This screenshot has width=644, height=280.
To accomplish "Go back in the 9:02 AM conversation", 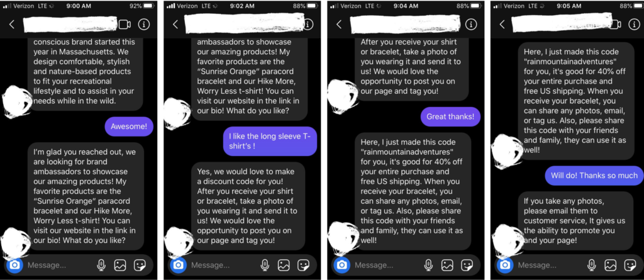I will [175, 25].
